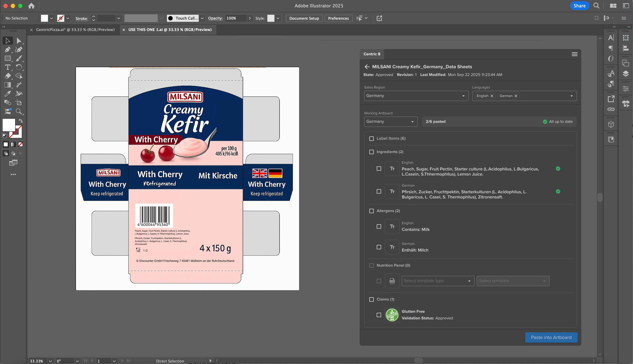Image resolution: width=633 pixels, height=364 pixels.
Task: Switch to the CentricPizza.ai document tab
Action: 75,30
